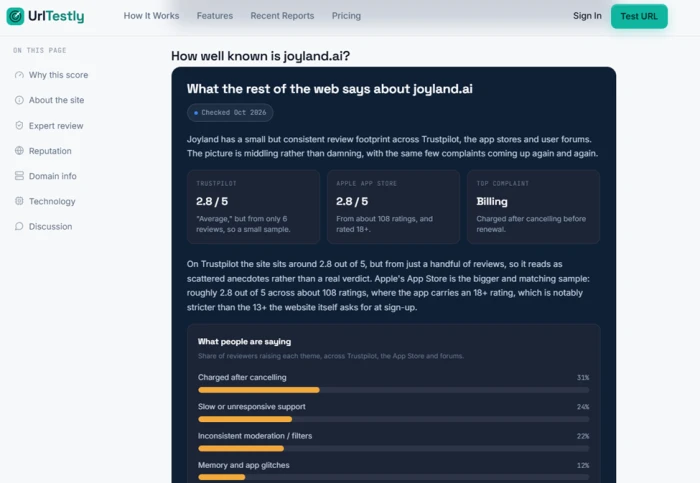Click the Charged after cancelling progress bar
Viewport: 700px width, 483px height.
(393, 390)
